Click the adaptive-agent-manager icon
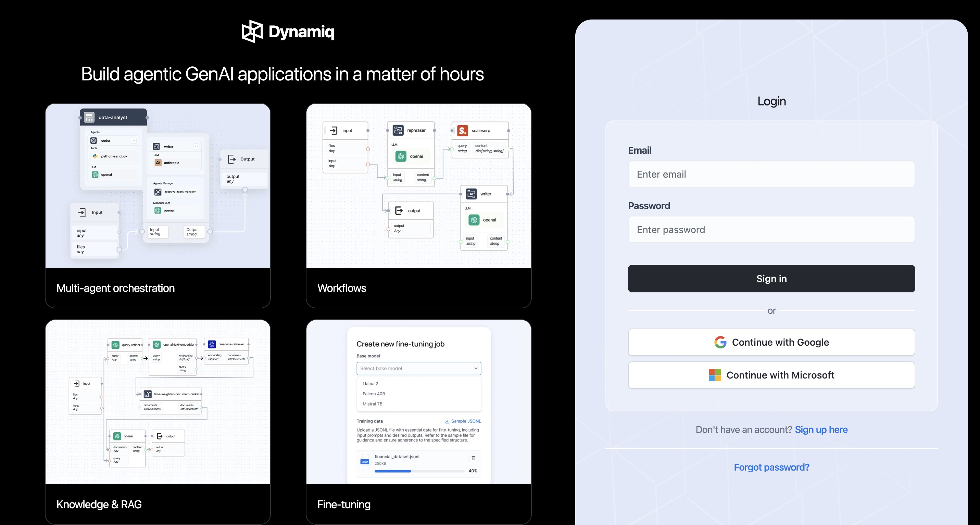The height and width of the screenshot is (525, 980). (x=158, y=192)
